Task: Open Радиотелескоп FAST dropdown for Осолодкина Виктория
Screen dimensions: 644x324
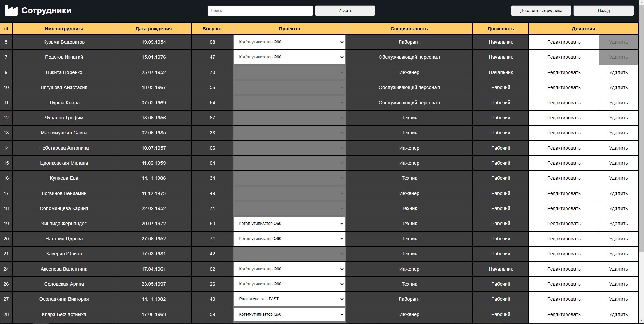Action: click(x=289, y=299)
